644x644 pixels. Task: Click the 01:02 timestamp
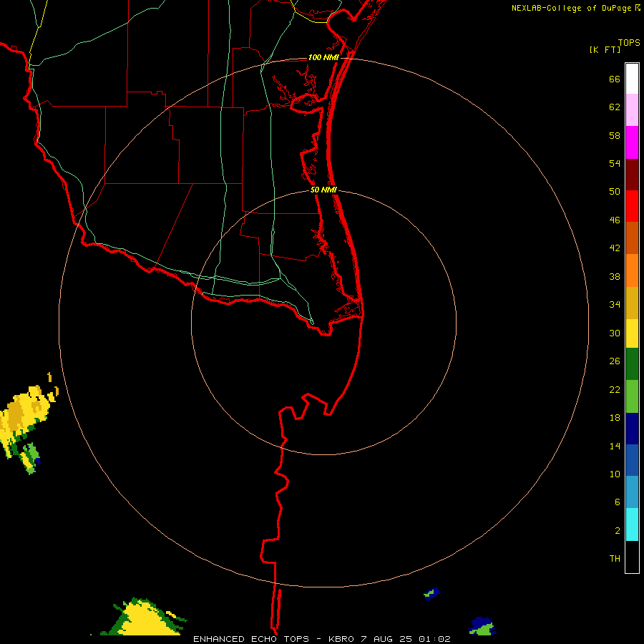(x=434, y=639)
